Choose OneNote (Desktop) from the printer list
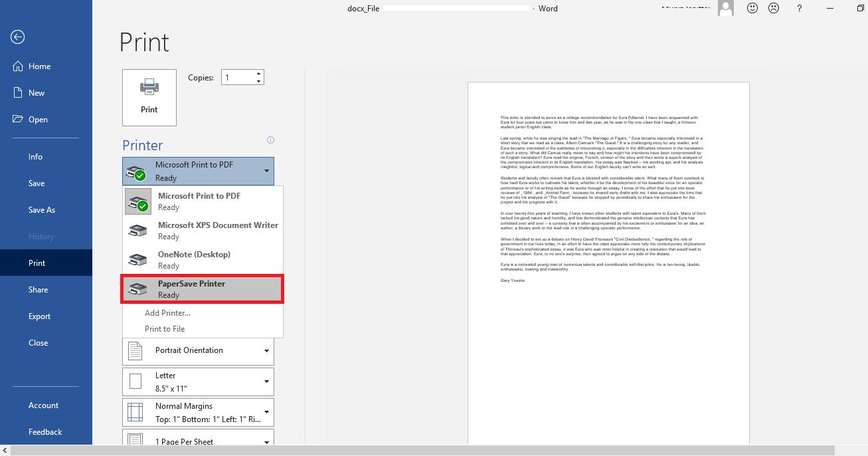Viewport: 868px width, 456px height. click(203, 260)
